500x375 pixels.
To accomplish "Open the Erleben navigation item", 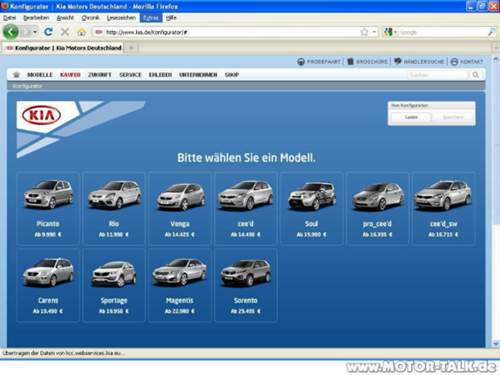I will coord(160,75).
